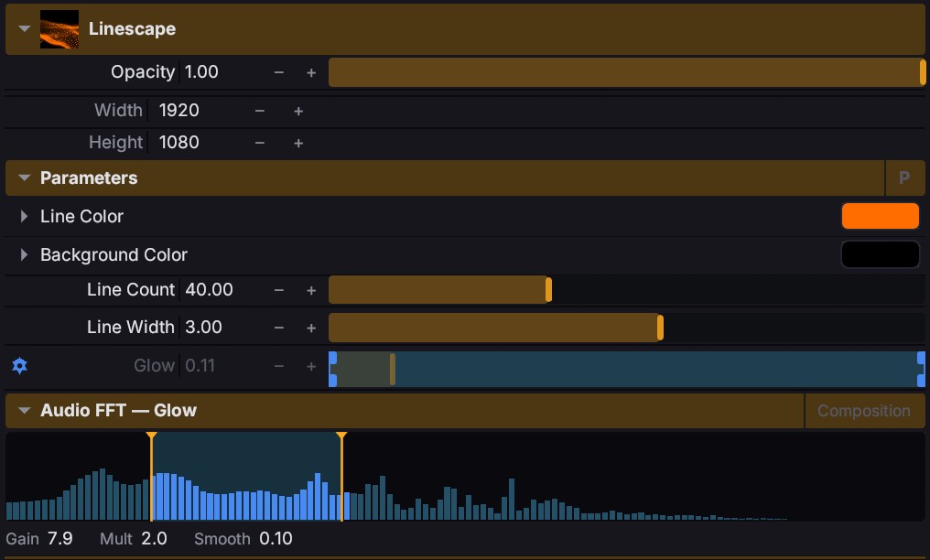Click the Glow animation gear icon

click(x=19, y=366)
